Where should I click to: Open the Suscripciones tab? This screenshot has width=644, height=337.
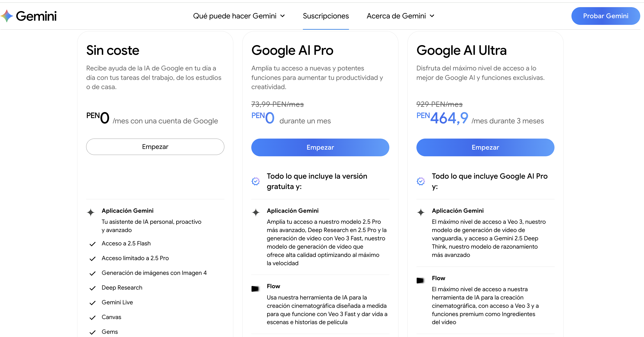(x=325, y=16)
